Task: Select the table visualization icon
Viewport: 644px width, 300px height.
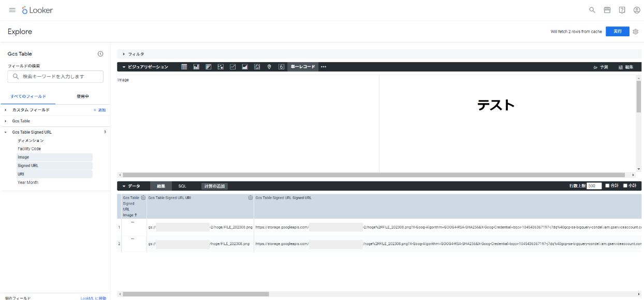Action: click(184, 66)
